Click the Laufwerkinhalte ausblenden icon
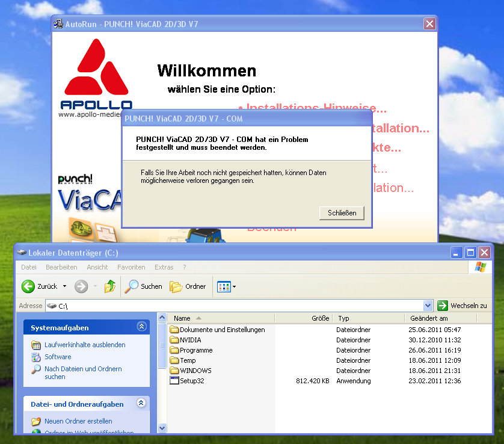The width and height of the screenshot is (504, 444). (x=36, y=345)
